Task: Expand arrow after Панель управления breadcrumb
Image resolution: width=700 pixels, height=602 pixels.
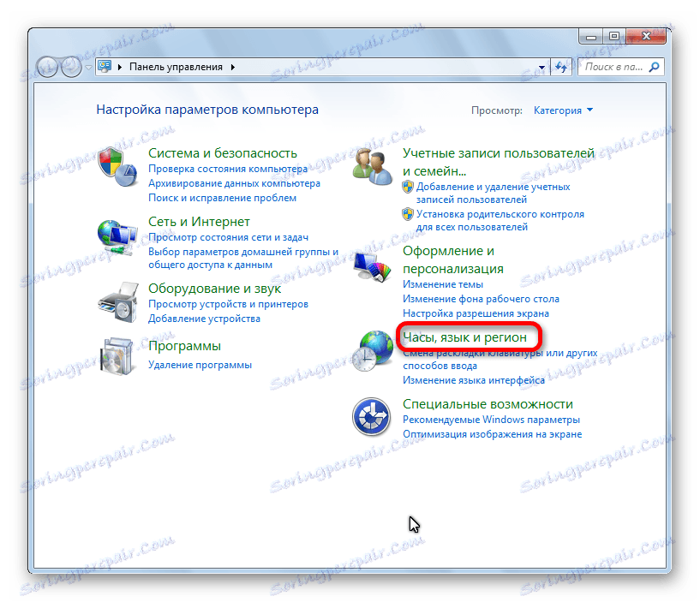Action: (x=233, y=67)
